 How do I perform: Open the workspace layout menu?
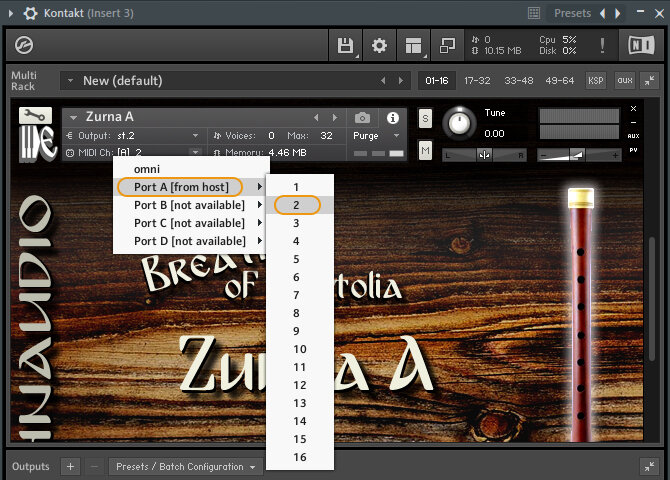413,45
